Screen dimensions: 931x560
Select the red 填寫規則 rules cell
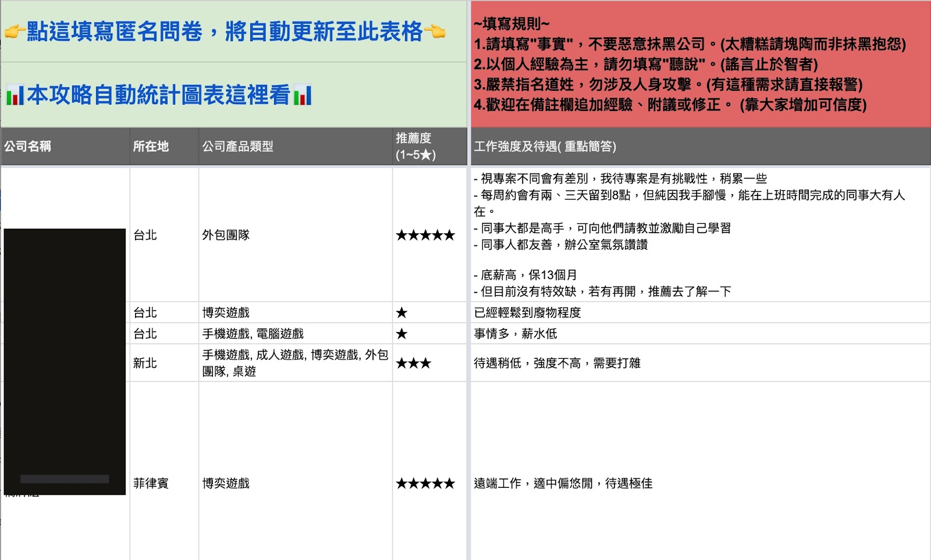[x=701, y=64]
